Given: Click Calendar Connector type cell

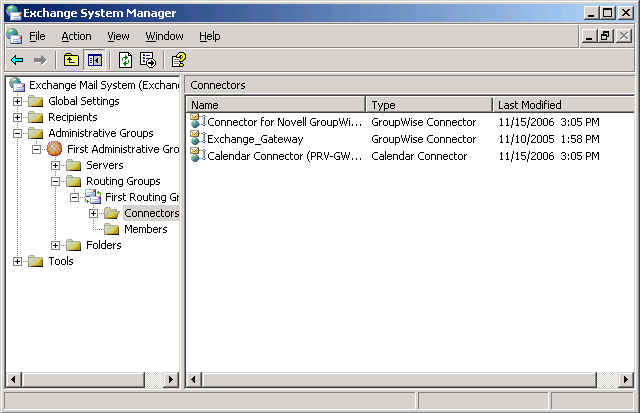Looking at the screenshot, I should coord(419,156).
